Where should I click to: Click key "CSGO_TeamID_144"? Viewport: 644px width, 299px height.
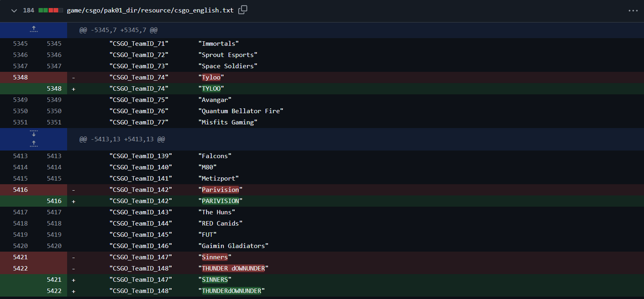[x=141, y=223]
